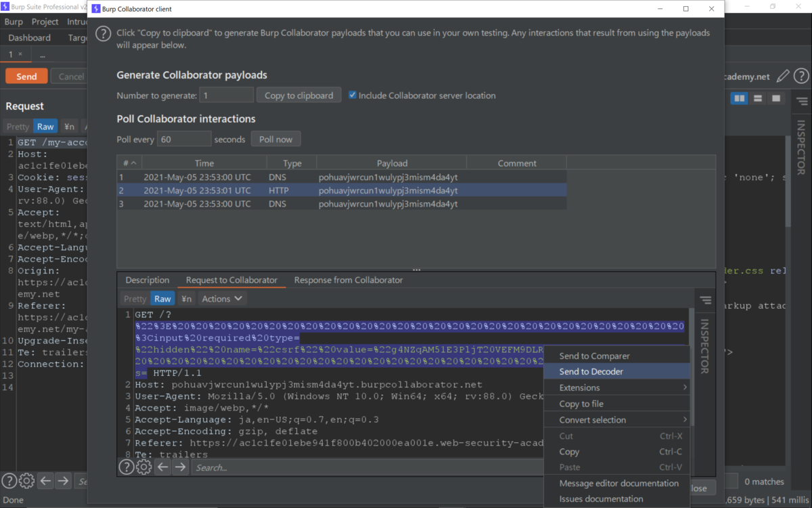Viewport: 812px width, 508px height.
Task: Expand Convert selection submenu in context menu
Action: [616, 420]
